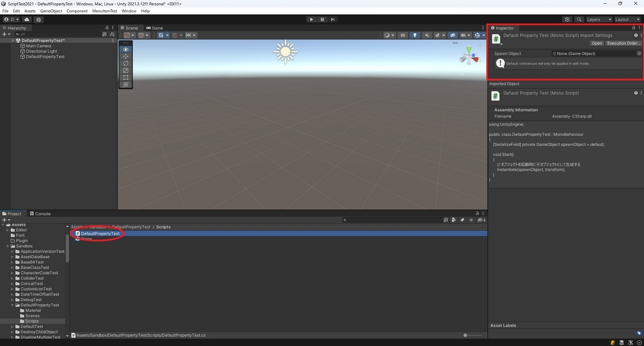Click the Project search field
Screen dimensions: 644x346
point(394,219)
